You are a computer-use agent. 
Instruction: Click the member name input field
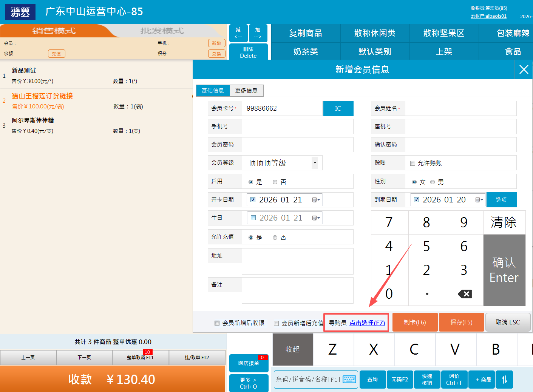tap(460, 108)
